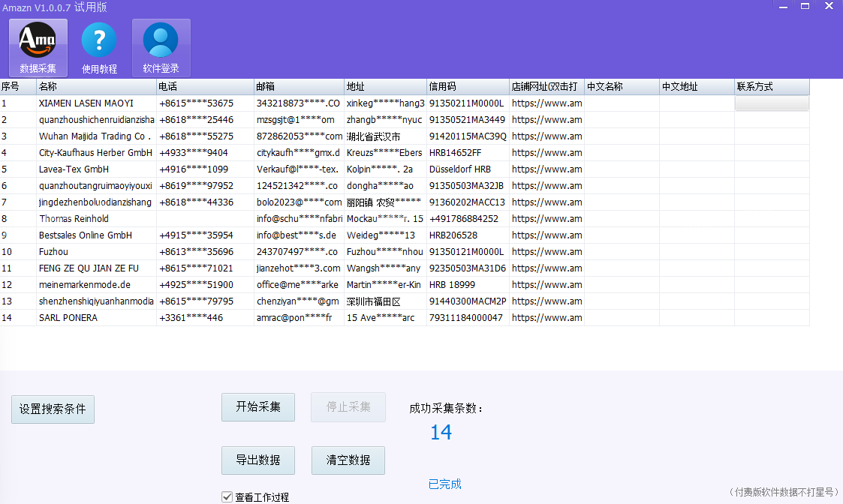Click the 名称 column header
Screen dimensions: 843x504
(96, 86)
